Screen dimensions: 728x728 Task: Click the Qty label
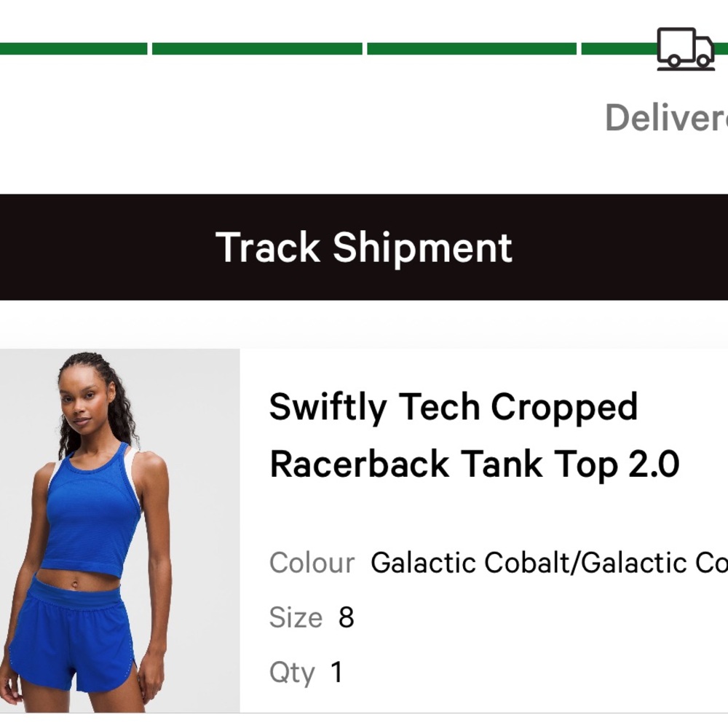tap(292, 672)
